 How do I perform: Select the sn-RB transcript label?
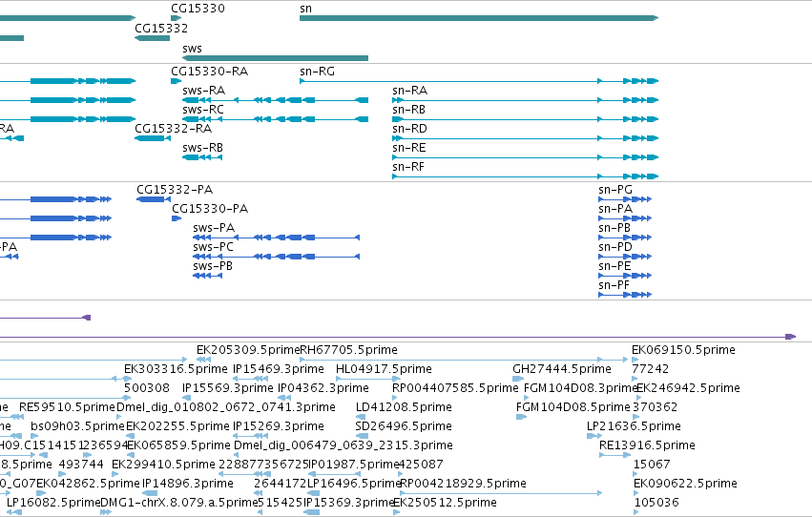click(408, 110)
